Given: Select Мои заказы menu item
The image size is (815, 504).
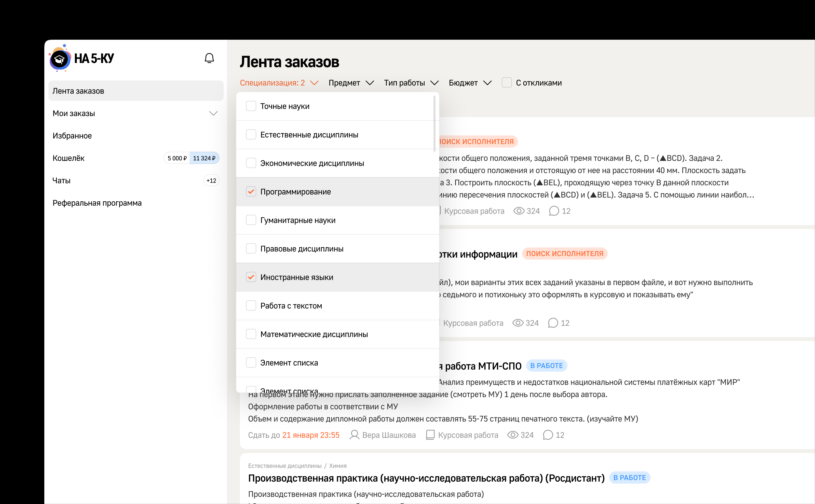Looking at the screenshot, I should (74, 113).
